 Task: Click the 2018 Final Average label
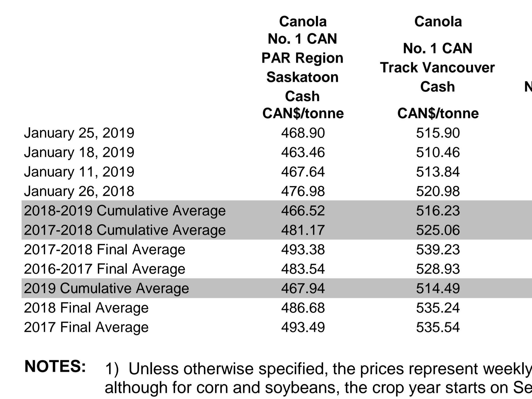86,308
